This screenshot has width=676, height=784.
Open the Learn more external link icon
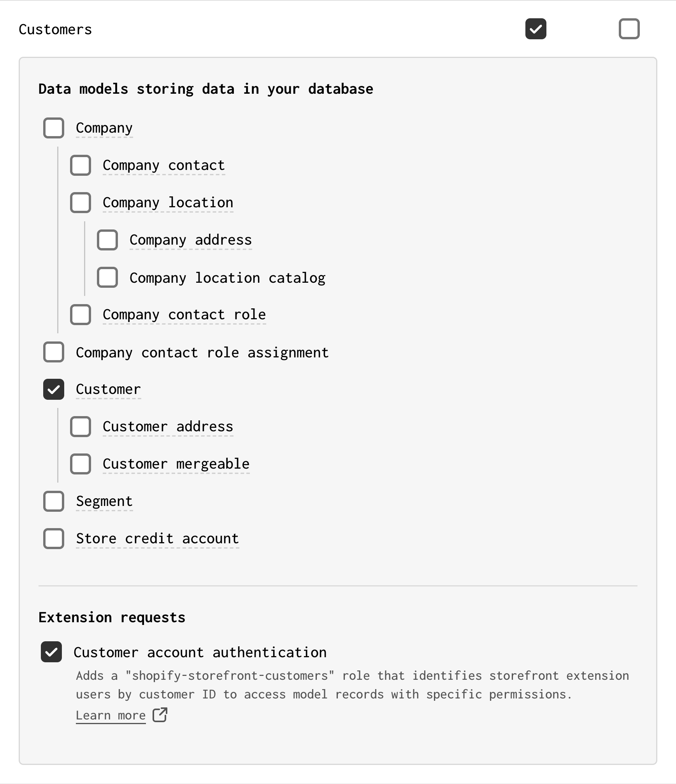(159, 715)
